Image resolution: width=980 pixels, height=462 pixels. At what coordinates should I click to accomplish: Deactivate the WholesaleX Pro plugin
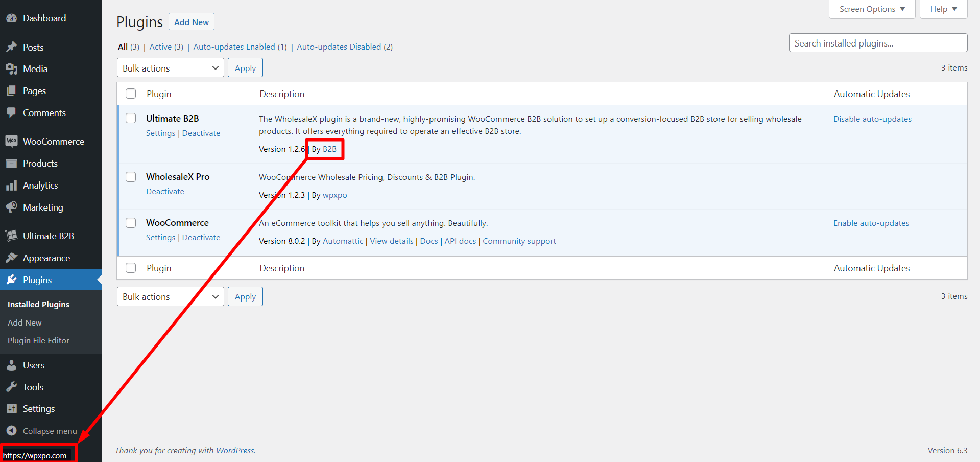point(165,191)
